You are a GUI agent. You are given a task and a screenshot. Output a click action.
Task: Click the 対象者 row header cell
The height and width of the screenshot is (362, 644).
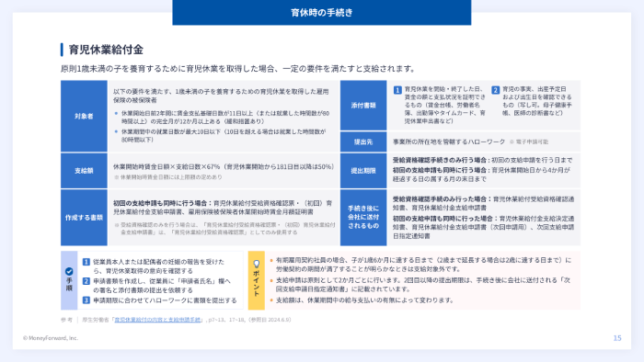click(84, 116)
